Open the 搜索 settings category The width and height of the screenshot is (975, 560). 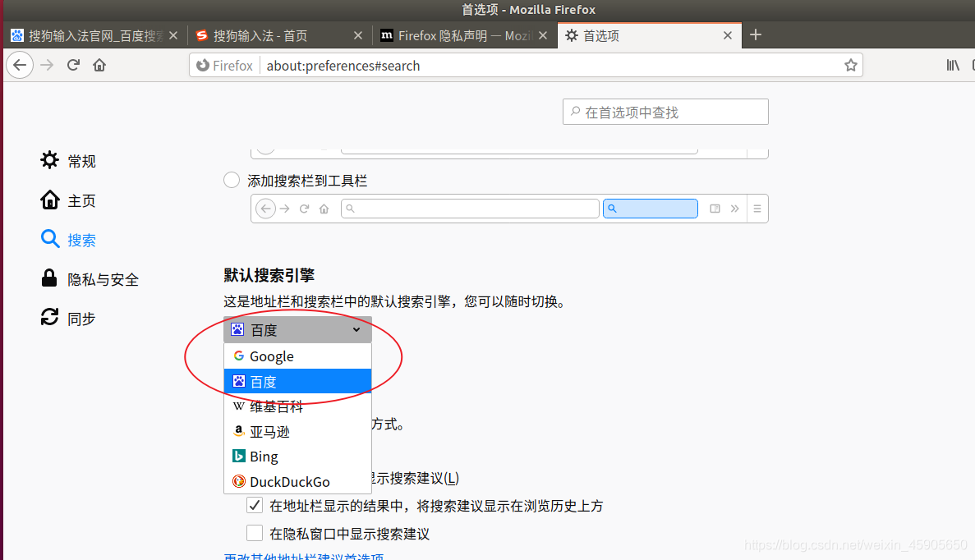68,240
